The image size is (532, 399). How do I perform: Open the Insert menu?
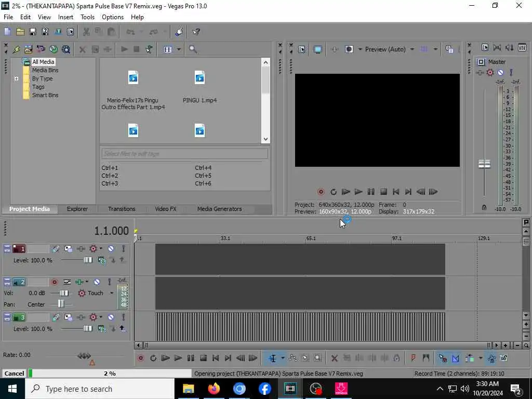(65, 17)
